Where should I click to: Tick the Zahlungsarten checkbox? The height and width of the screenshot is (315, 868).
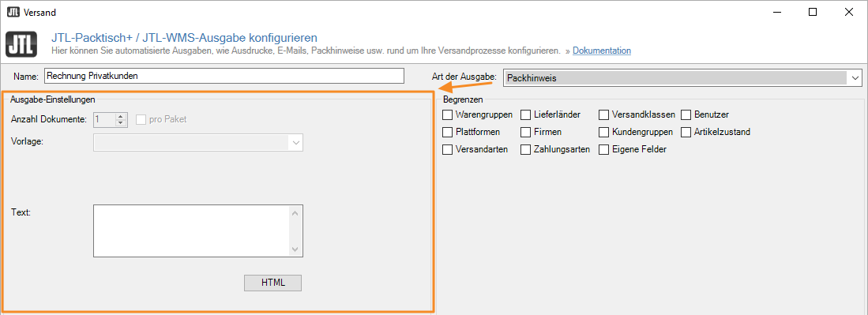point(525,149)
